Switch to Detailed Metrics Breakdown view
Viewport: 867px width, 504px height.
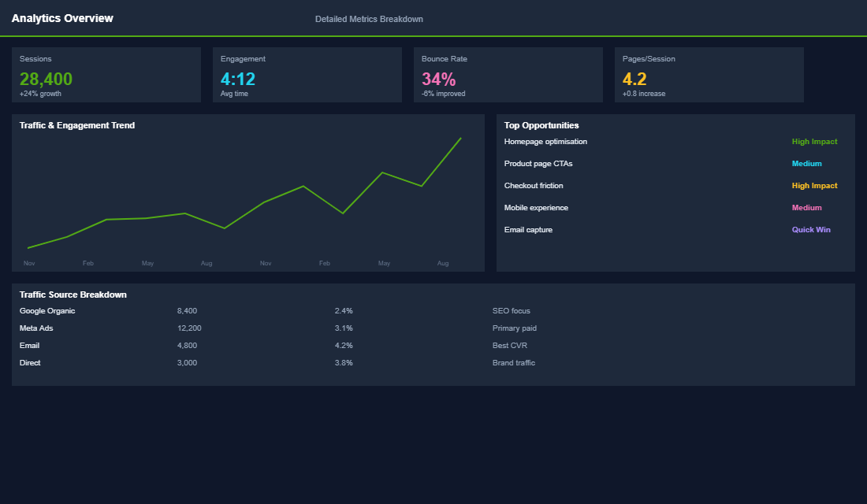tap(369, 18)
